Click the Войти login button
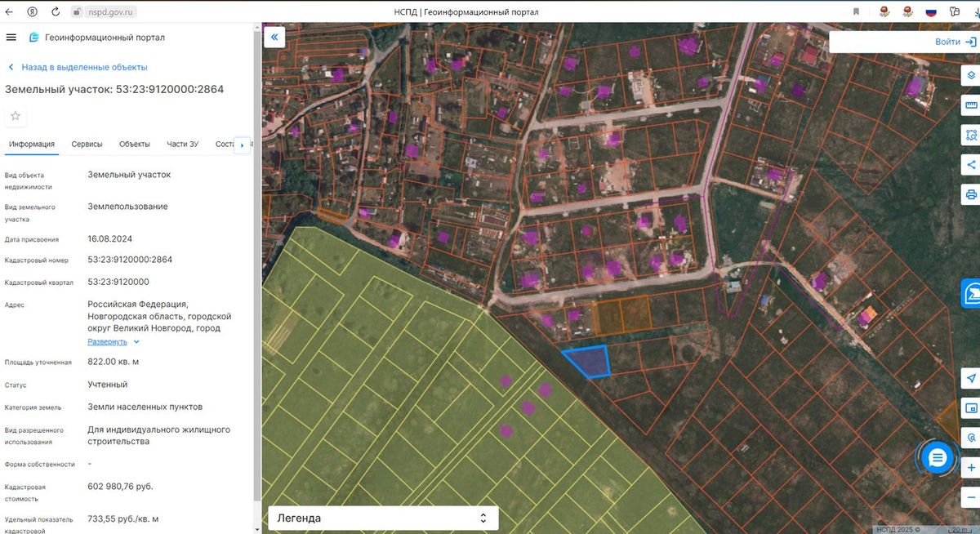 point(947,42)
